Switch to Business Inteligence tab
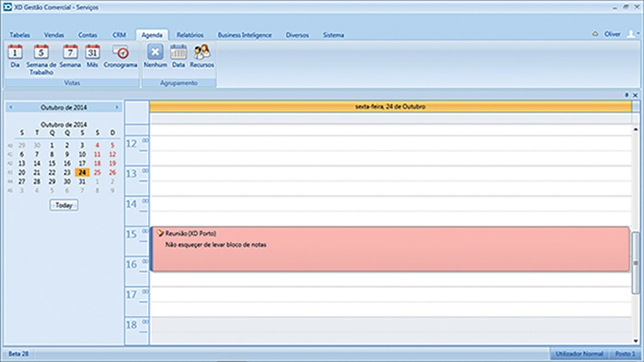644x362 pixels. 245,35
